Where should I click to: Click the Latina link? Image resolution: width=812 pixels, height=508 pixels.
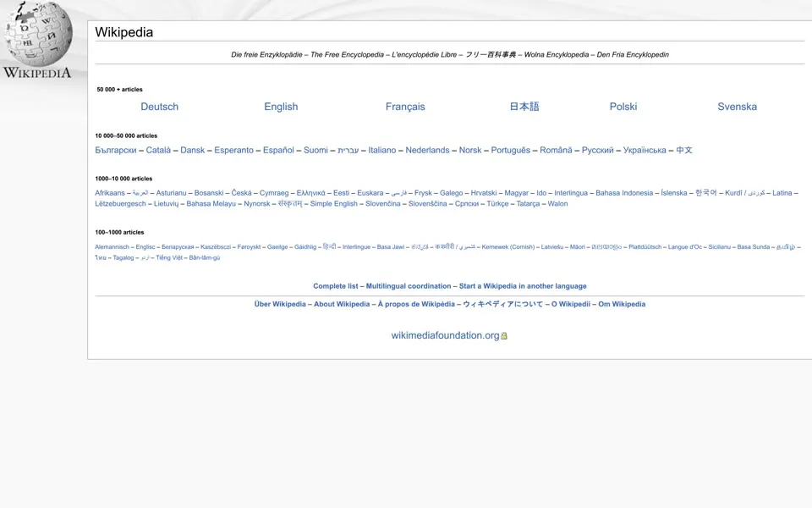coord(782,193)
